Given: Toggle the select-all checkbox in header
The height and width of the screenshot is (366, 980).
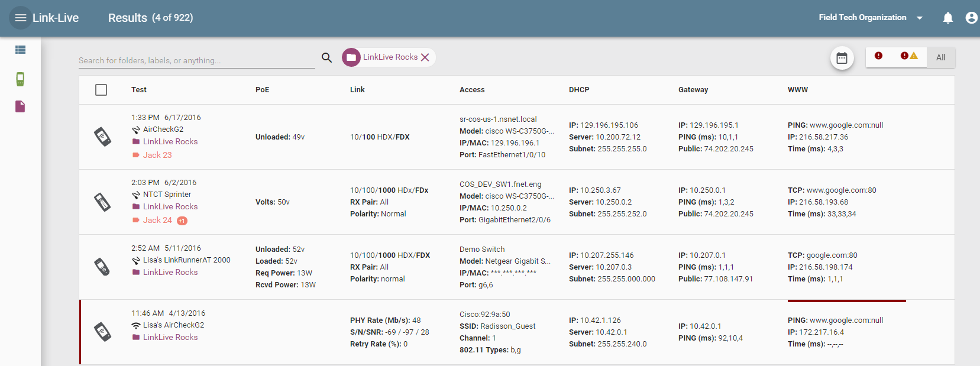Looking at the screenshot, I should coord(101,90).
